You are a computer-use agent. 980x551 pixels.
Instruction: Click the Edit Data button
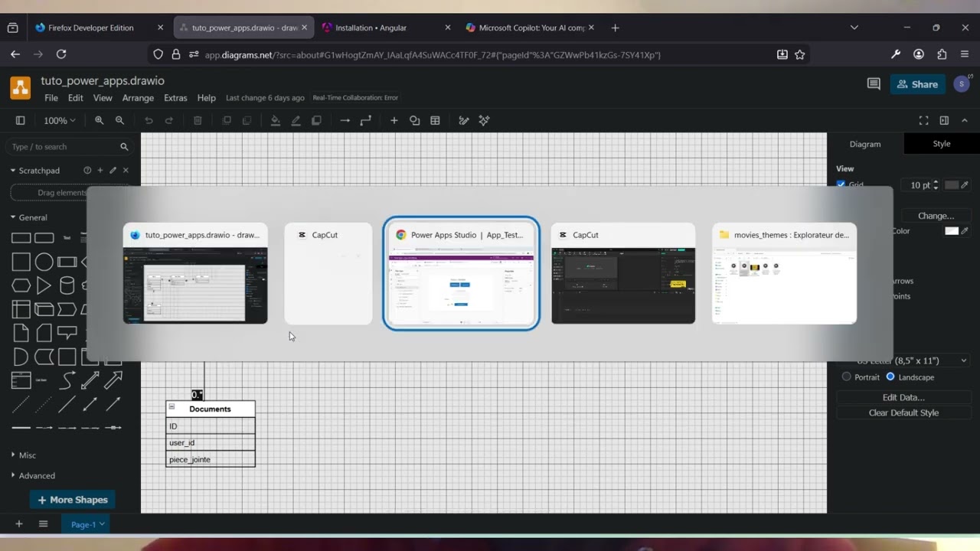click(903, 397)
